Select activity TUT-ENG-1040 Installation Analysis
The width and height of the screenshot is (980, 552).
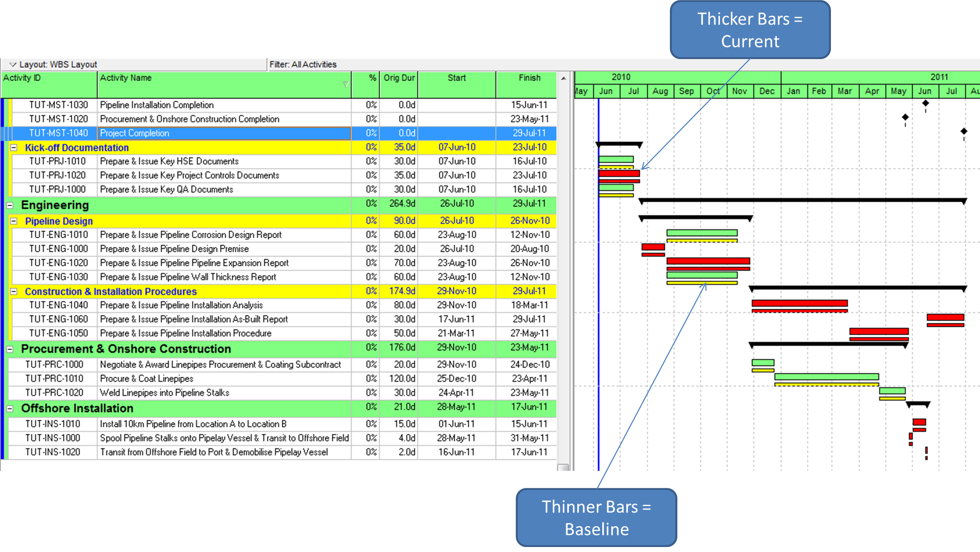point(200,305)
